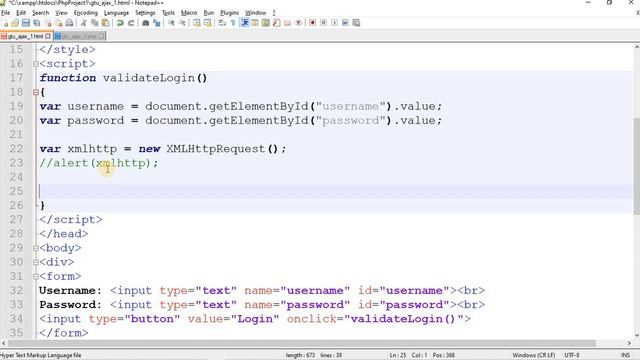Place cursor on empty line 25
Image resolution: width=640 pixels, height=360 pixels.
pyautogui.click(x=335, y=191)
